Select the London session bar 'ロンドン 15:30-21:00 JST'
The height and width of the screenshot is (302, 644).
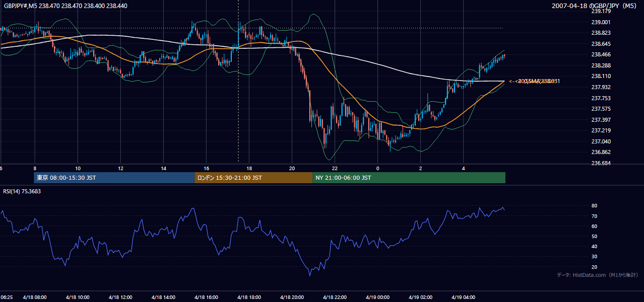[253, 178]
